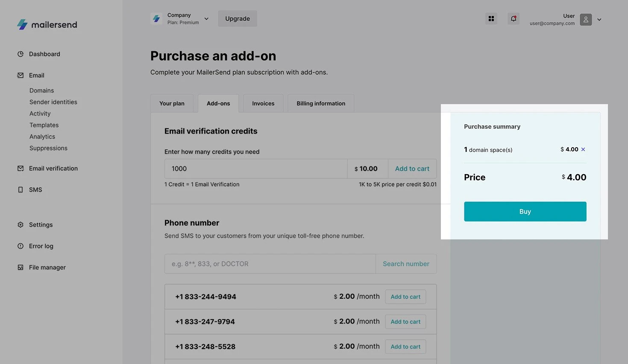The width and height of the screenshot is (628, 364).
Task: Switch to the Your plan tab
Action: pos(172,104)
